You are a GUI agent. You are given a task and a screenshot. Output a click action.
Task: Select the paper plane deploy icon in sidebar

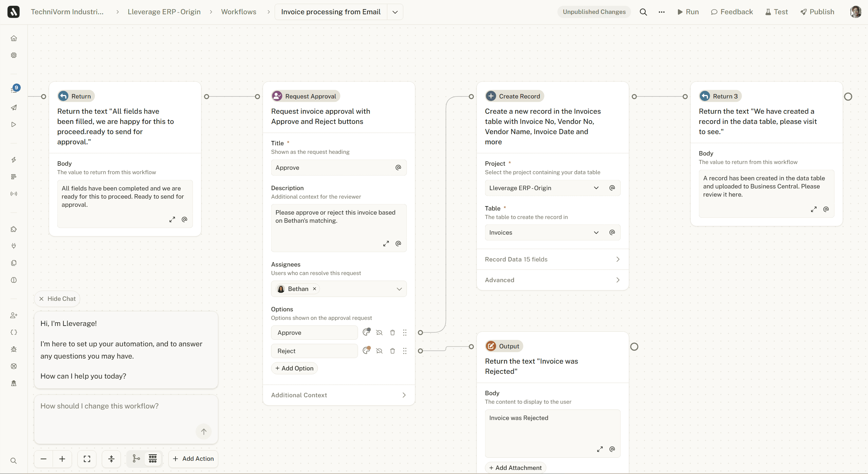tap(14, 108)
